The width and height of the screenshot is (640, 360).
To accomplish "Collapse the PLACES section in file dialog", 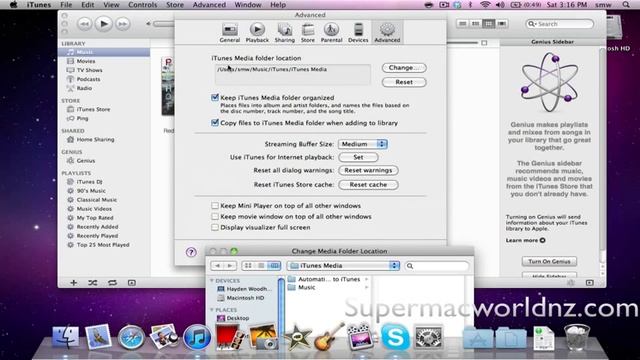I will (x=212, y=310).
